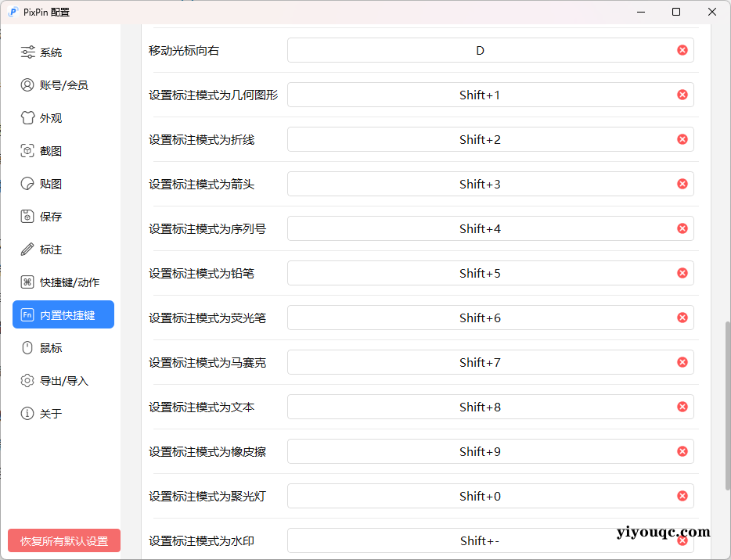Open the 系统 settings section
The height and width of the screenshot is (560, 731).
47,52
